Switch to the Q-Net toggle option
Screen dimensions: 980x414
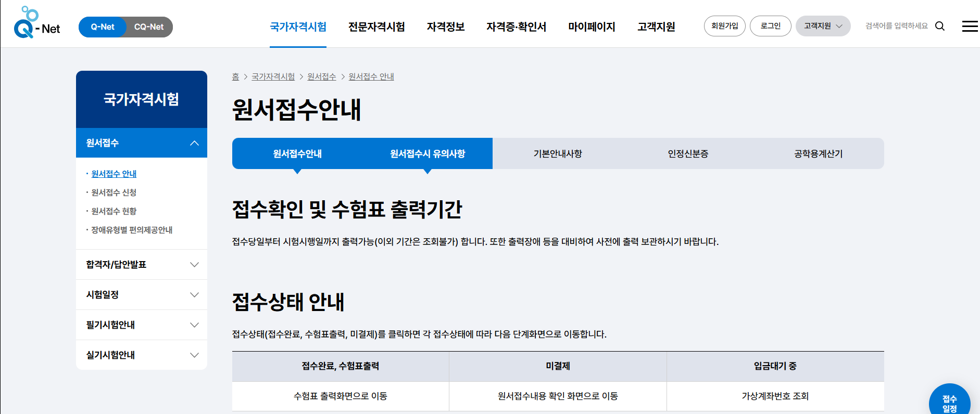pyautogui.click(x=103, y=27)
